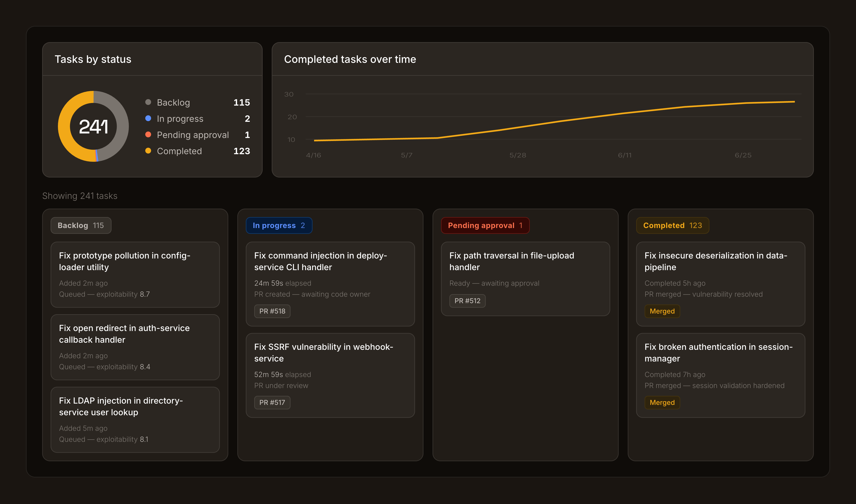
Task: Click the blue In progress legend dot
Action: pos(148,119)
